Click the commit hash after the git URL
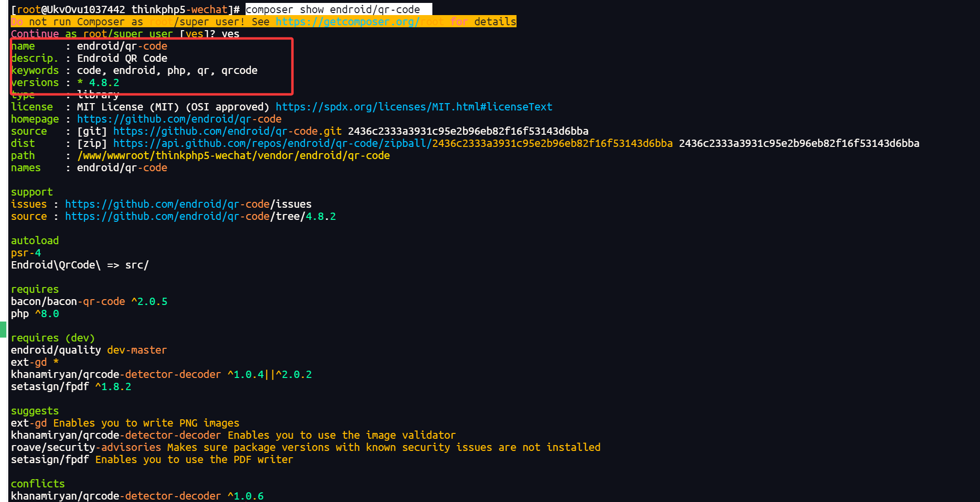980x502 pixels. pos(468,131)
